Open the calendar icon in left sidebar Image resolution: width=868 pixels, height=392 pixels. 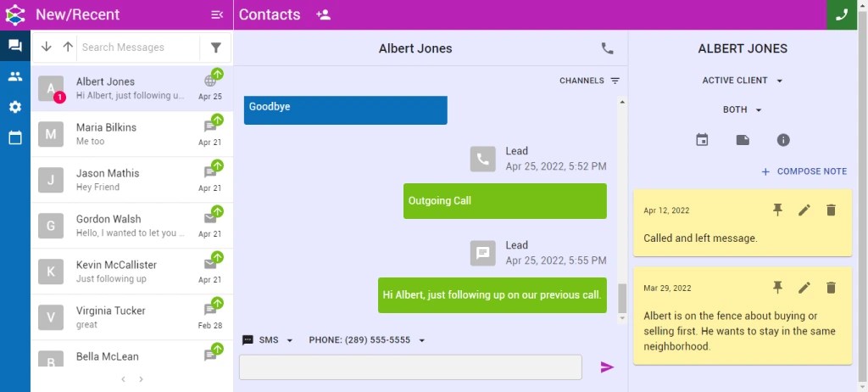(x=15, y=137)
